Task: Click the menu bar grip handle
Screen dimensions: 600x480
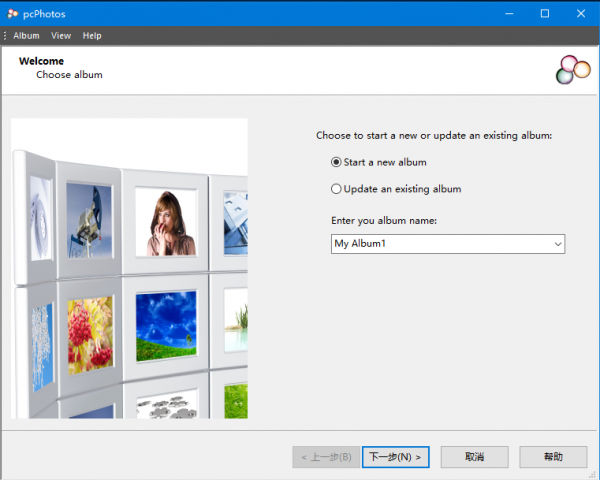Action: [x=5, y=36]
